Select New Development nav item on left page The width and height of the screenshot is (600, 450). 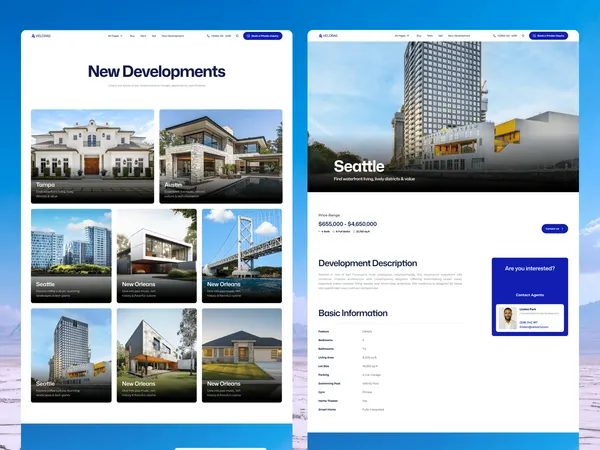[173, 36]
